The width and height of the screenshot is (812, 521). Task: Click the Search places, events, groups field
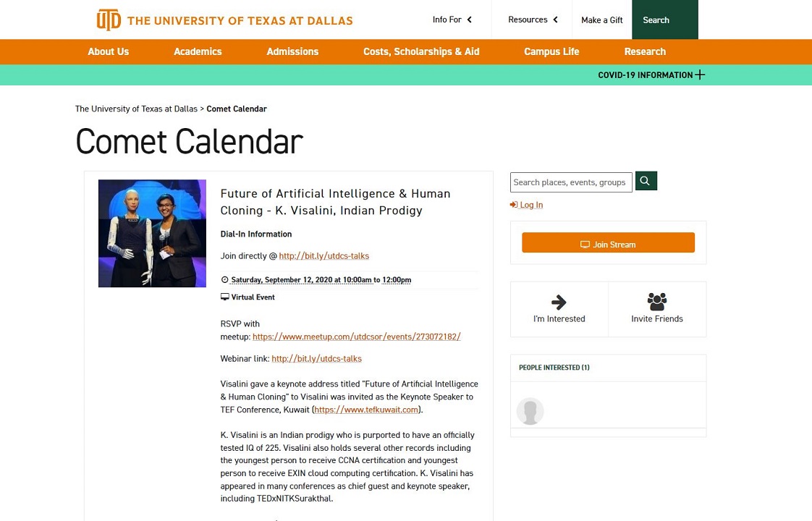pos(570,182)
